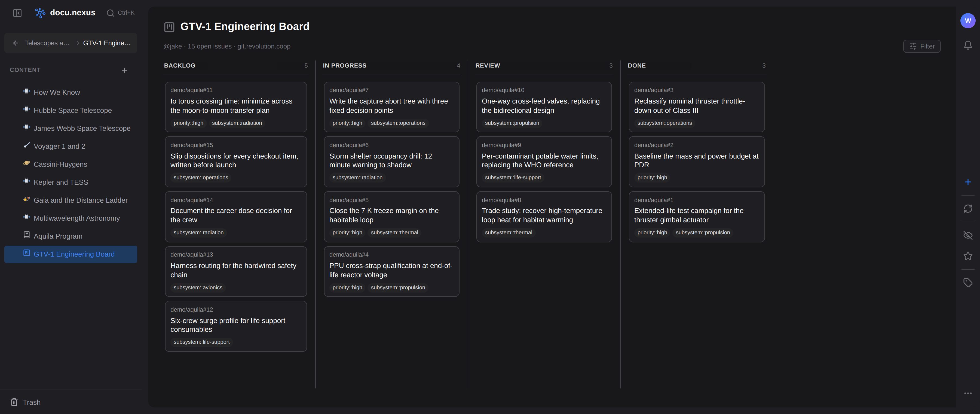Open card Write the capture abort tree
The width and height of the screenshot is (980, 414).
click(391, 107)
